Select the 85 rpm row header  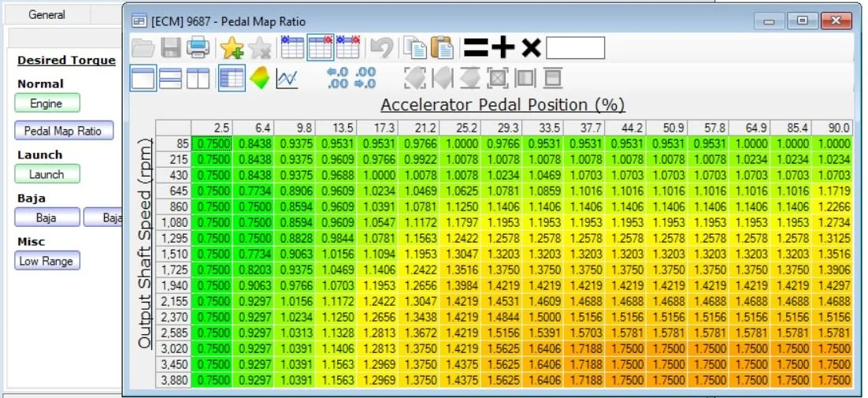172,144
